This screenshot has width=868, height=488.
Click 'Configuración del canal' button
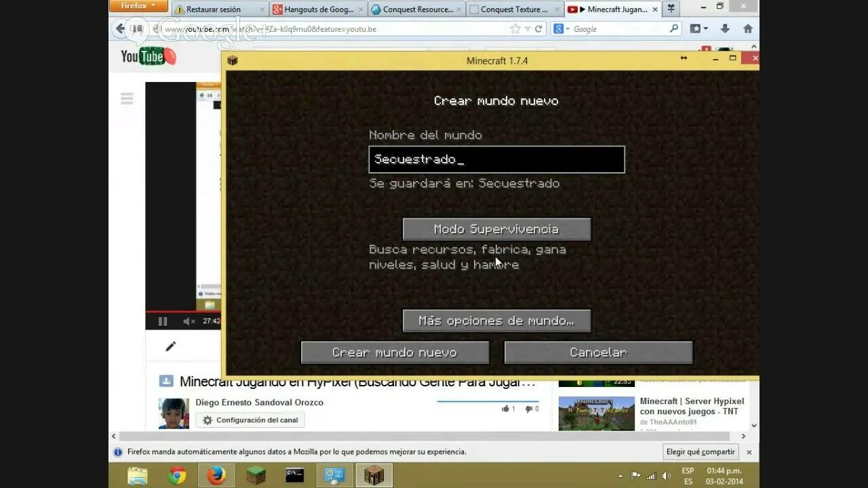point(250,420)
